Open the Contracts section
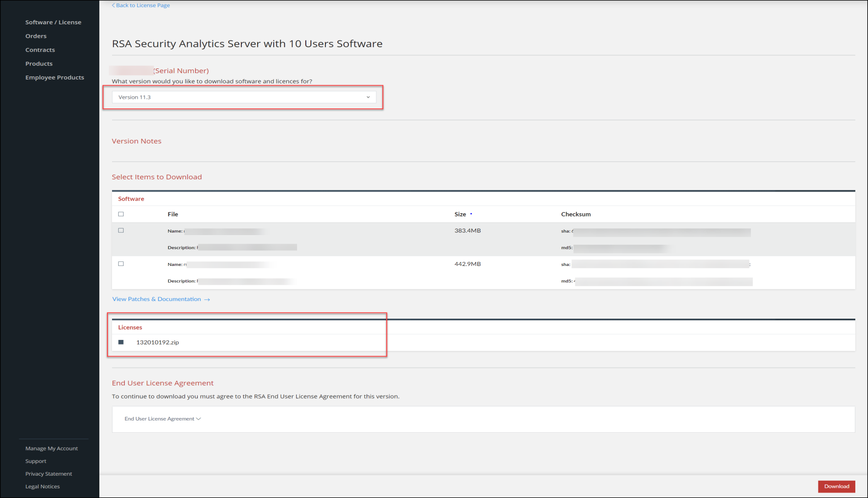 click(x=40, y=49)
